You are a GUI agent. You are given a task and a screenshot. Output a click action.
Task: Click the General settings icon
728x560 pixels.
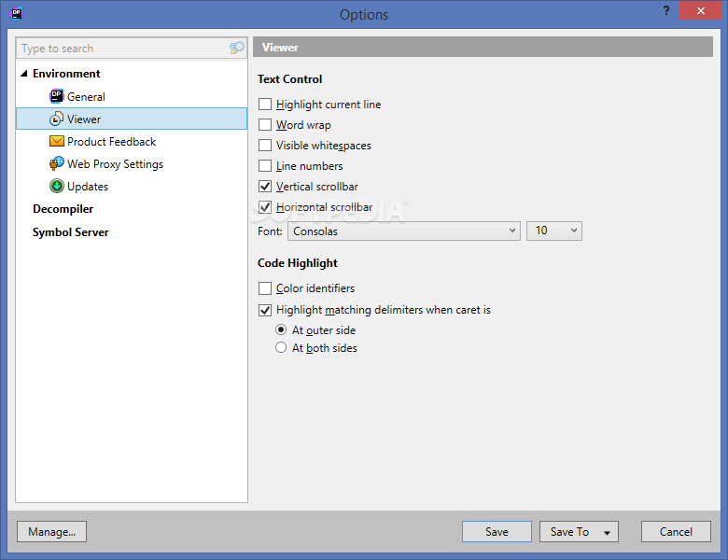pos(57,96)
